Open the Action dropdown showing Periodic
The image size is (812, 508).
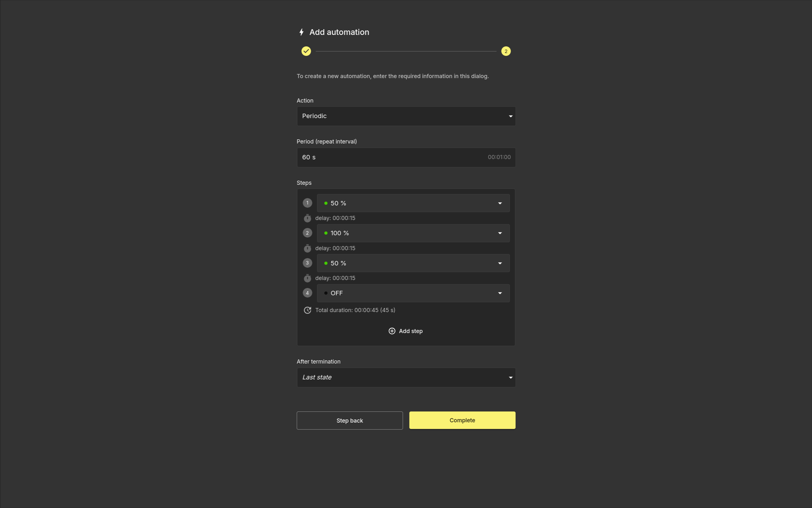click(x=406, y=116)
